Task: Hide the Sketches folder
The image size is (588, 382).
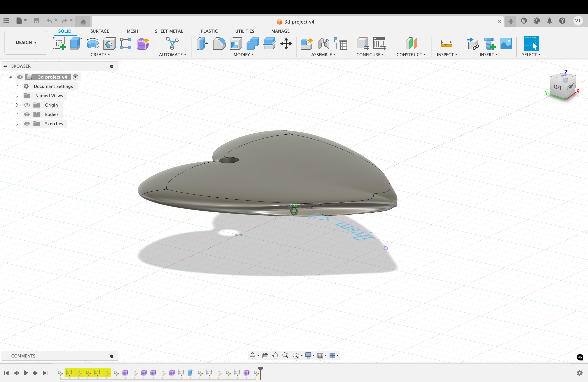Action: (27, 124)
